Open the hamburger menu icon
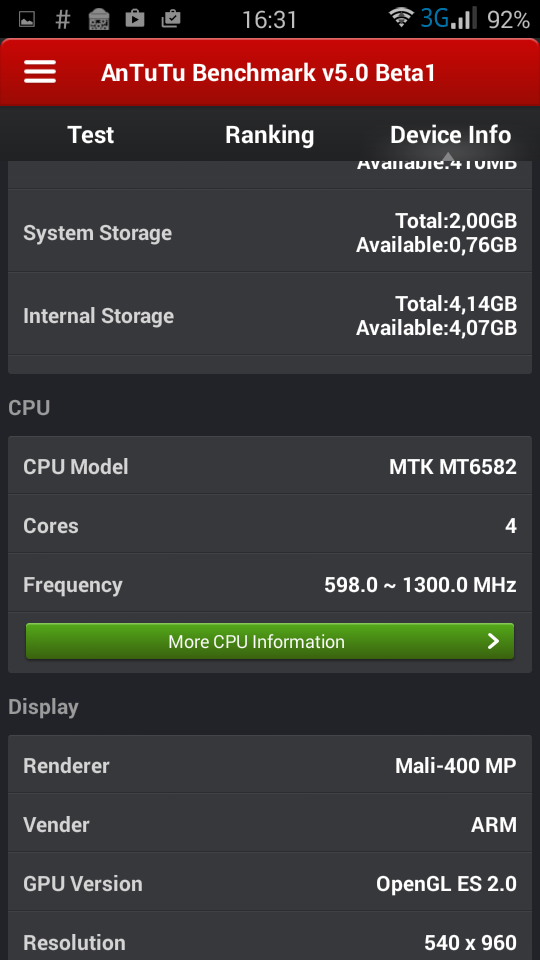 point(40,72)
